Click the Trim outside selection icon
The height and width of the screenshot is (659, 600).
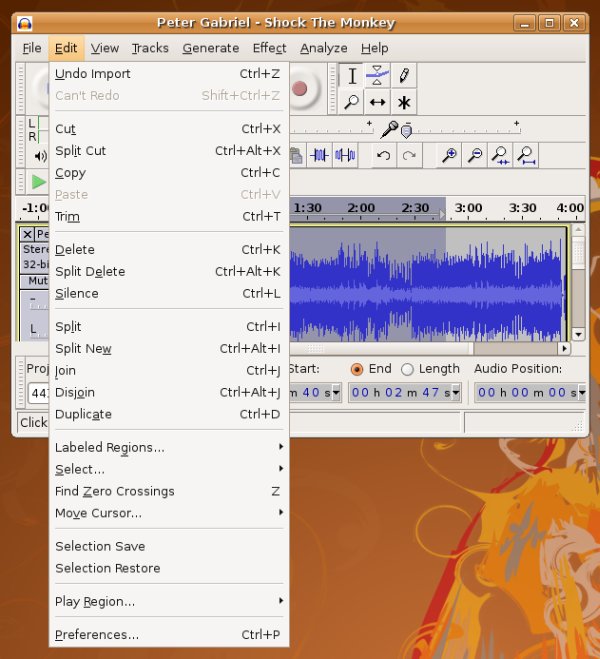(x=319, y=156)
